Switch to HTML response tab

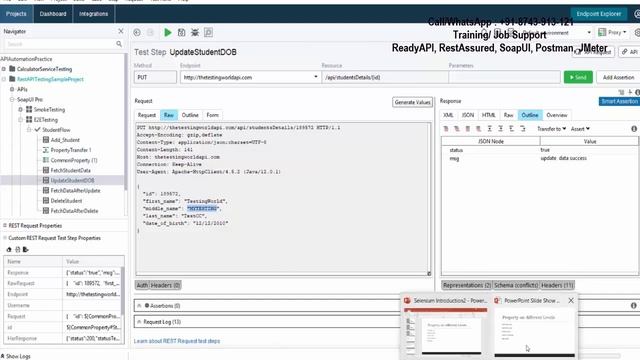pyautogui.click(x=489, y=115)
